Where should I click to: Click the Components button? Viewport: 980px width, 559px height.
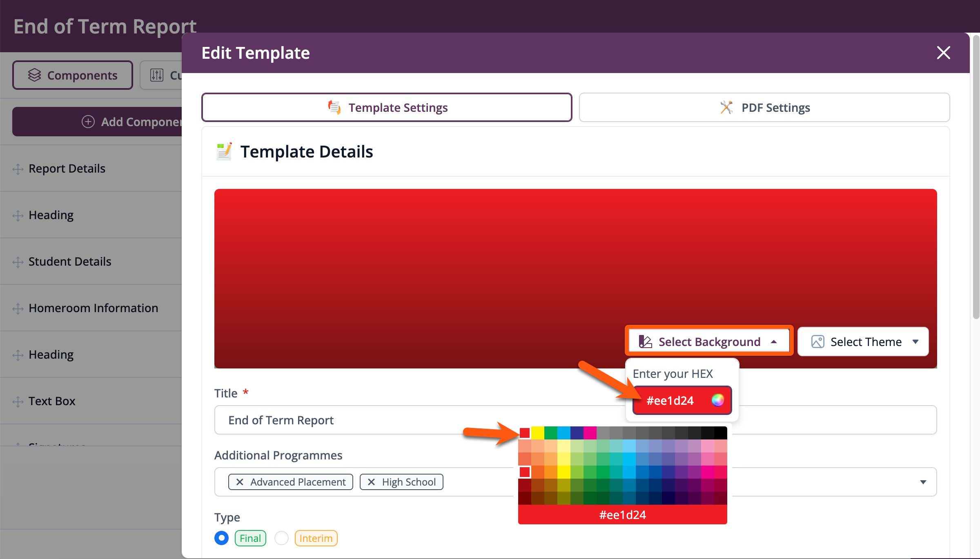(x=73, y=75)
